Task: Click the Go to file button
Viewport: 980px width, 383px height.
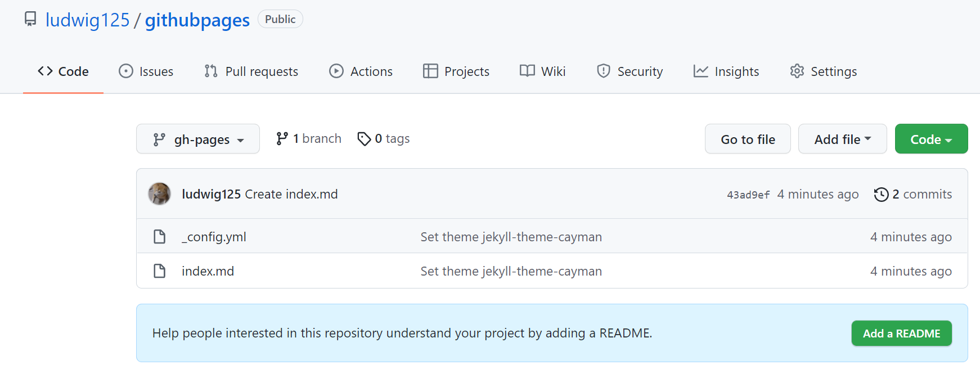Action: pos(748,139)
